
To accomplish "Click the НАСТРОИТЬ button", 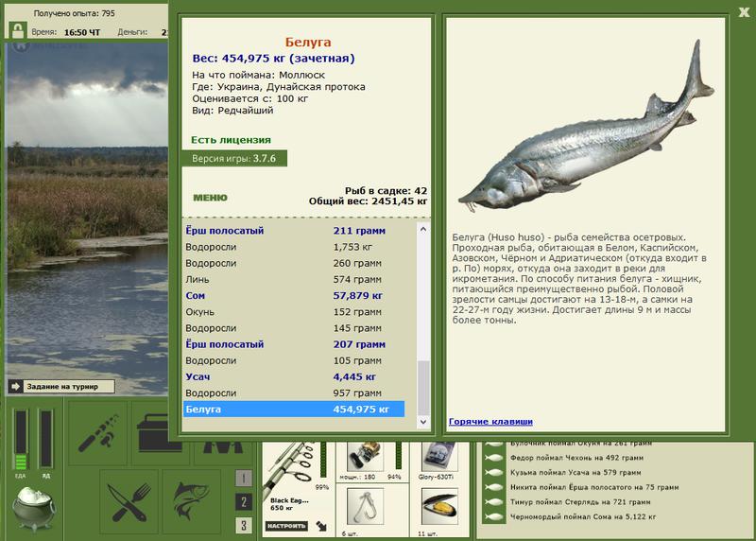I will point(287,526).
